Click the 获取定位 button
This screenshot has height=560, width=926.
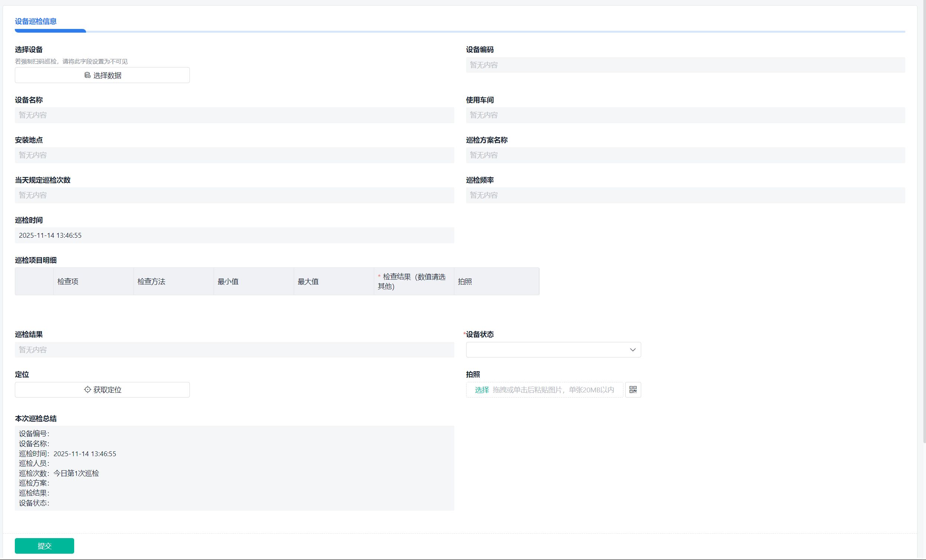coord(102,390)
